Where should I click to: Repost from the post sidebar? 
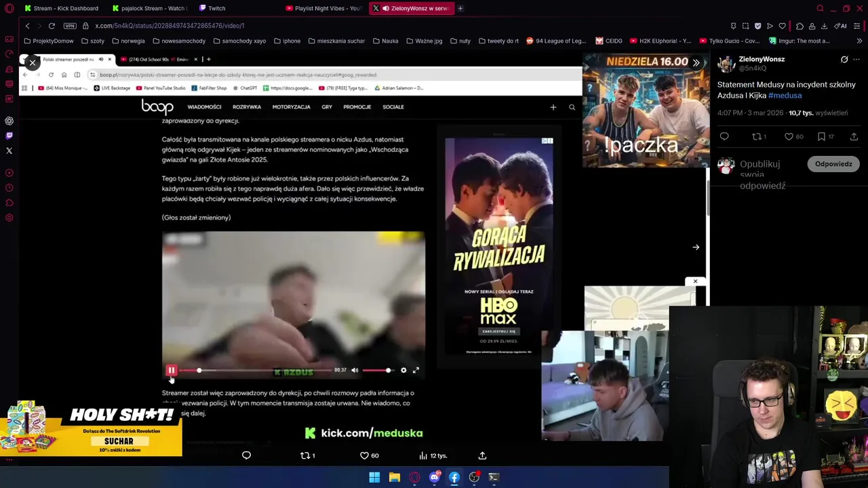757,136
